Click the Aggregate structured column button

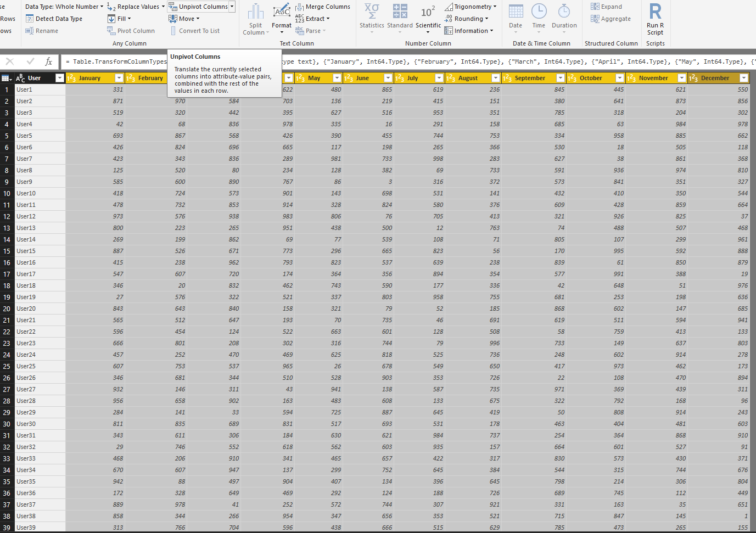611,19
